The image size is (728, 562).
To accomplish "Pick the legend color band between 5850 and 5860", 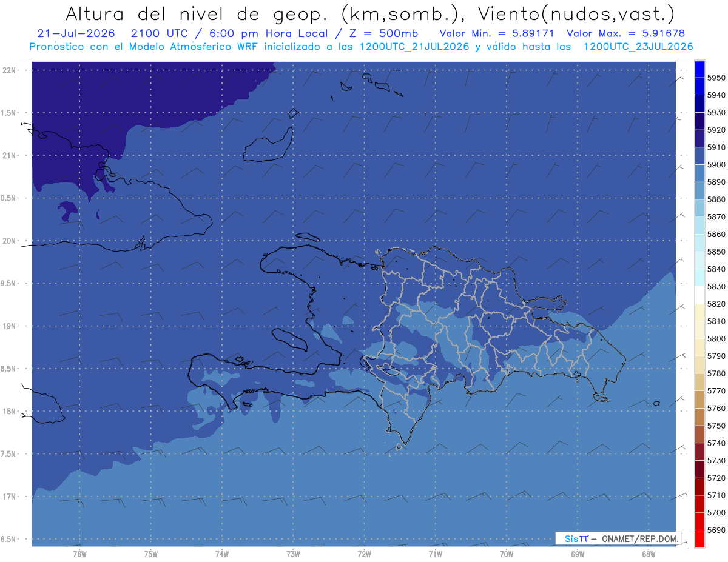I will 699,243.
